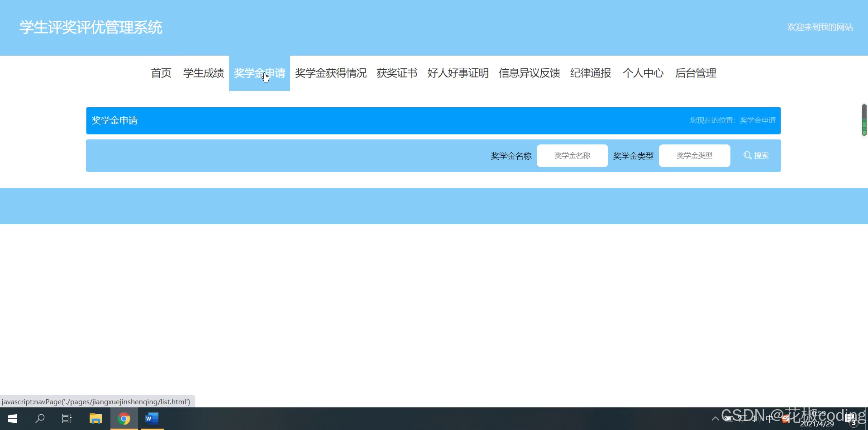This screenshot has height=430, width=868.
Task: Open 个人中心 page
Action: coord(643,73)
